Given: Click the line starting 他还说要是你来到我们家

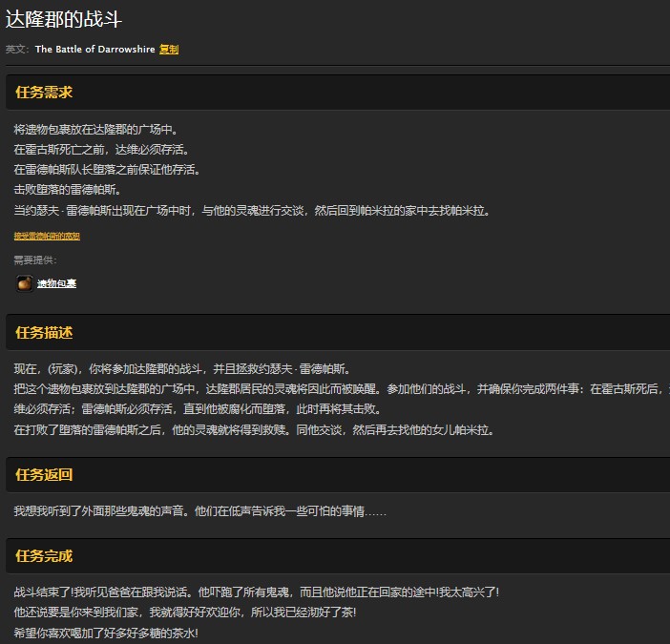Looking at the screenshot, I should (x=185, y=613).
